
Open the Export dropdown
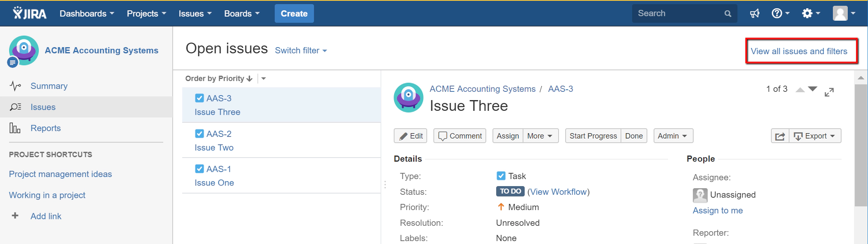[x=815, y=136]
